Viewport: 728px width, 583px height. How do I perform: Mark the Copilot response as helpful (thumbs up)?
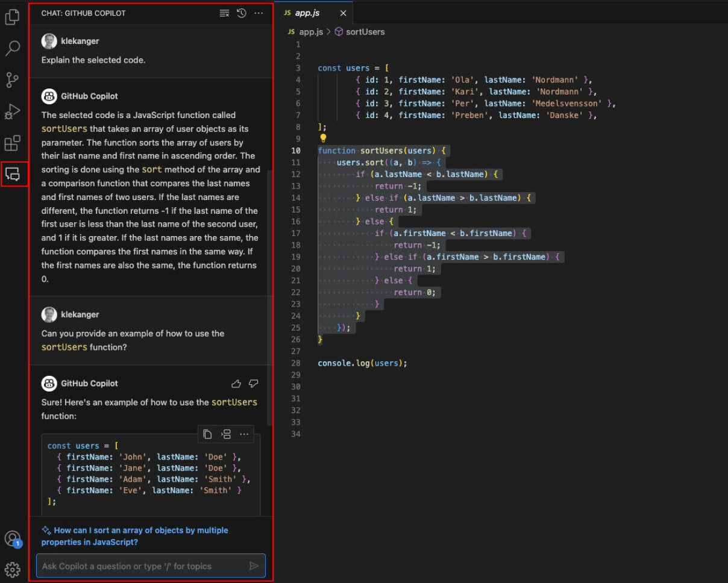(236, 384)
